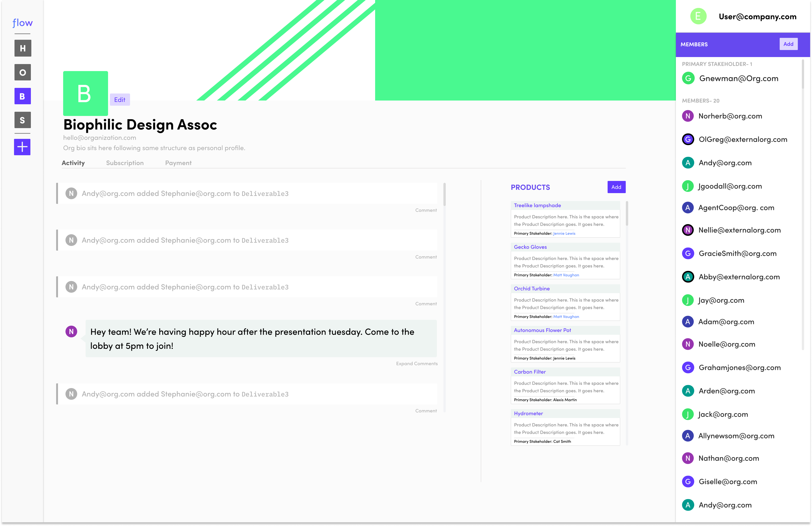Open the O workspace sidebar icon
This screenshot has width=812, height=526.
[22, 72]
